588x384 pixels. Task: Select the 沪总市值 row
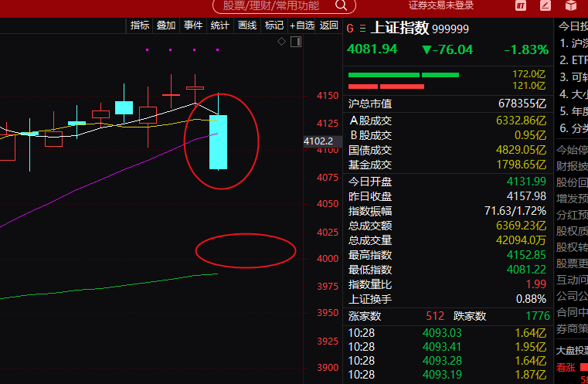(447, 104)
